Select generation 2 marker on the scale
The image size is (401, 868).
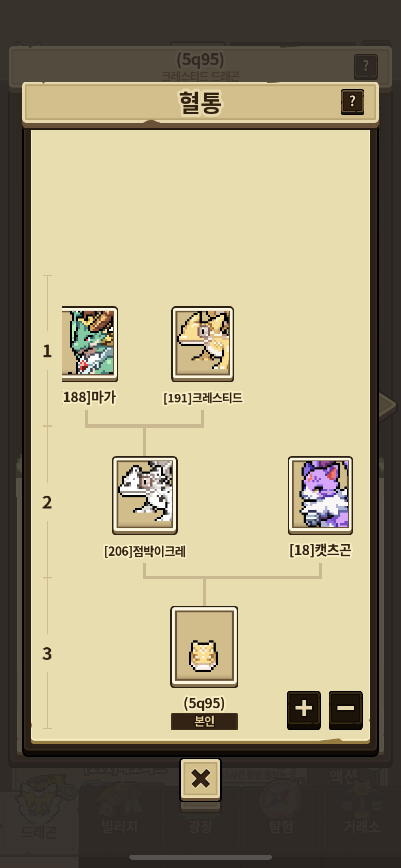coord(47,502)
